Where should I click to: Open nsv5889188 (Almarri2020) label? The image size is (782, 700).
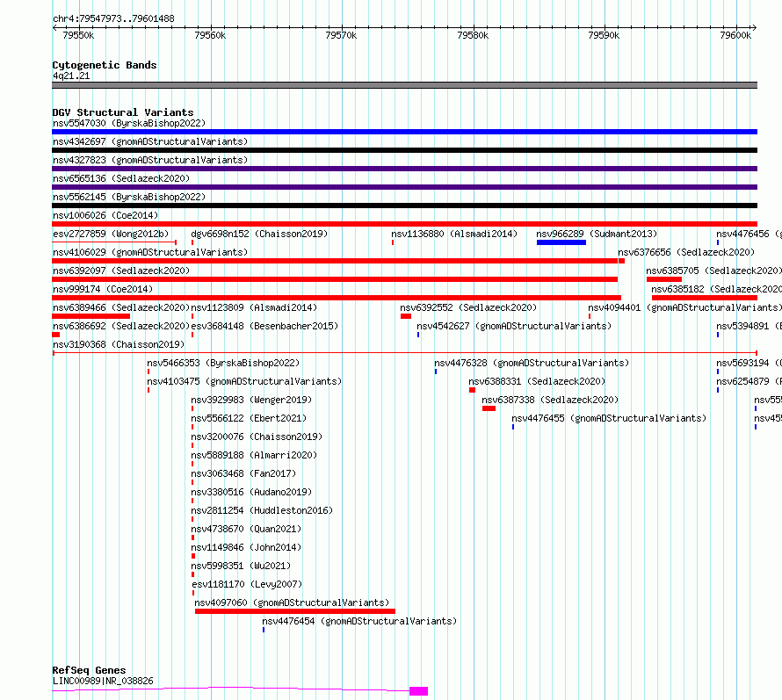point(254,455)
